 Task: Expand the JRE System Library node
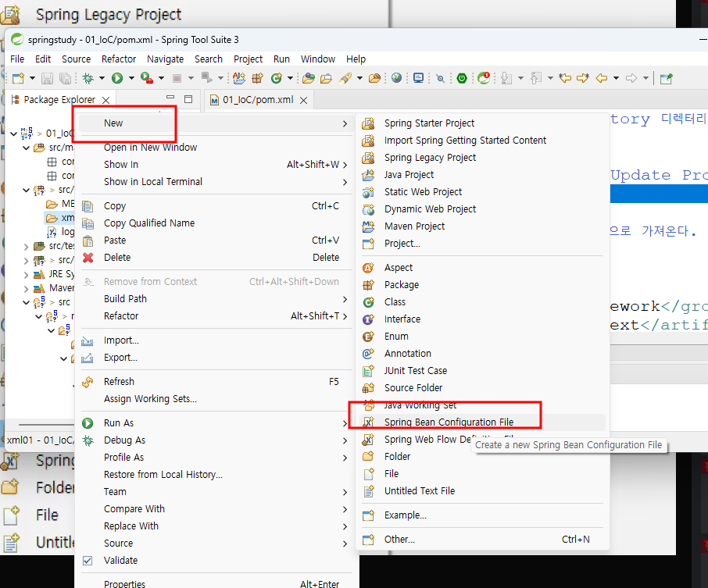[27, 274]
